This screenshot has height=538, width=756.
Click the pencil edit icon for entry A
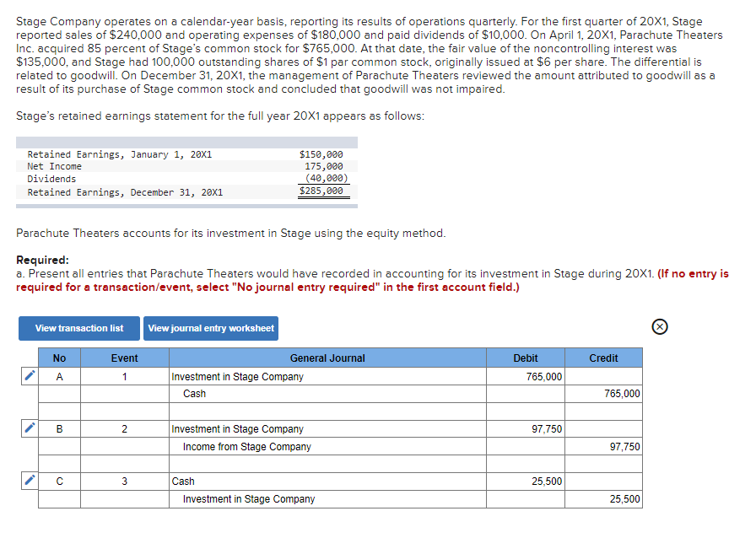[x=30, y=375]
